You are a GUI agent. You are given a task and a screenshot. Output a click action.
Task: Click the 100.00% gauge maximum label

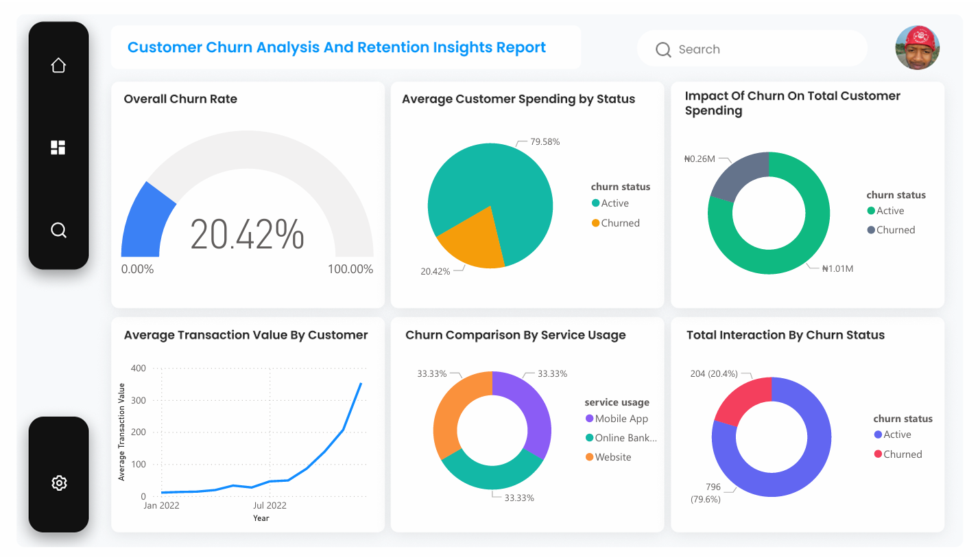[350, 269]
